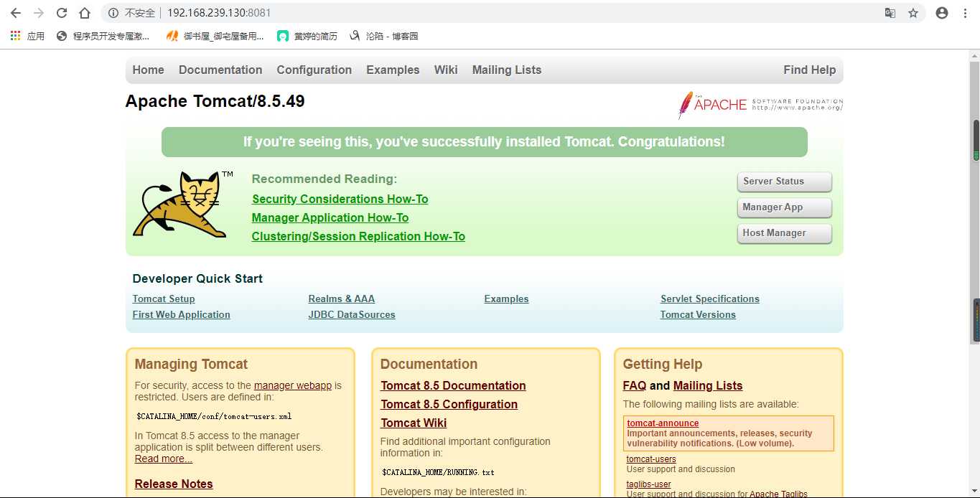Viewport: 980px width, 498px height.
Task: Open the manager webapp link
Action: coord(293,385)
